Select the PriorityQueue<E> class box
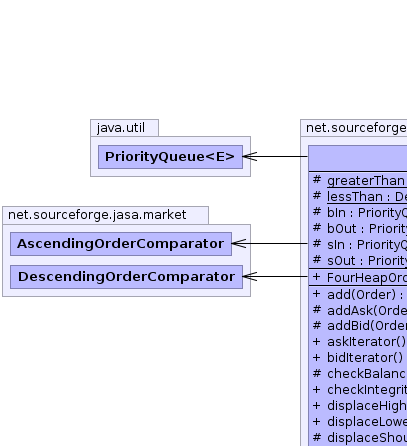 click(x=170, y=157)
